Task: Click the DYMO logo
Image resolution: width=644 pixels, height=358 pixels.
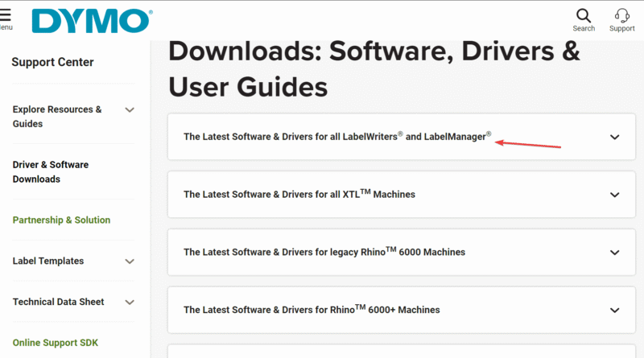Action: pos(89,20)
